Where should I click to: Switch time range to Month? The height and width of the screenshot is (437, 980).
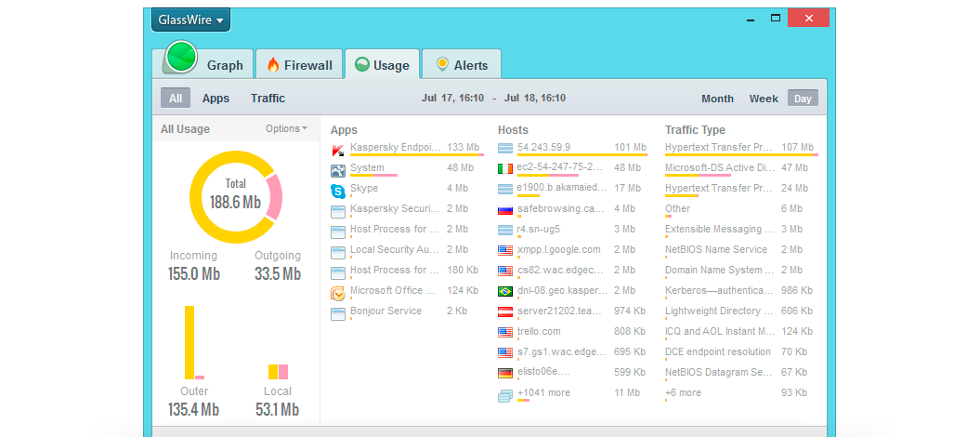(717, 99)
